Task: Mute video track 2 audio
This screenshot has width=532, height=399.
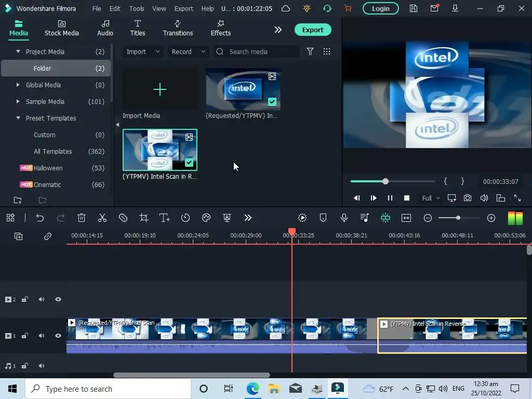Action: click(42, 299)
